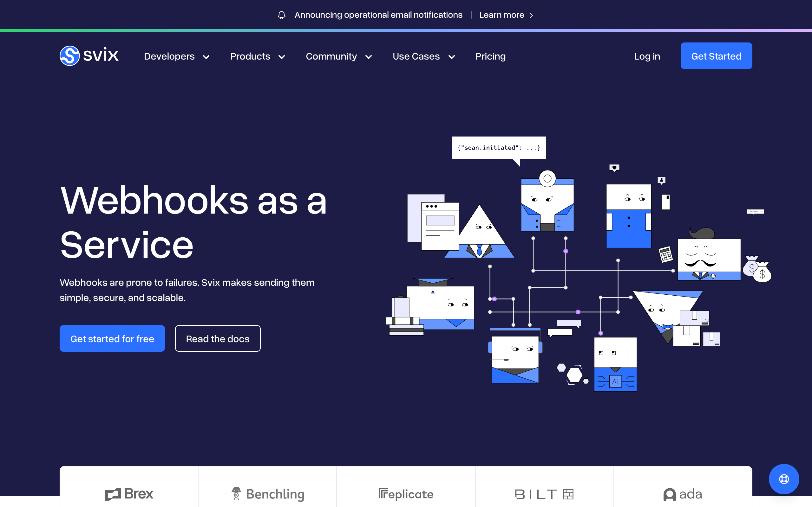
Task: Open the help lifebuoy chat widget
Action: tap(783, 479)
